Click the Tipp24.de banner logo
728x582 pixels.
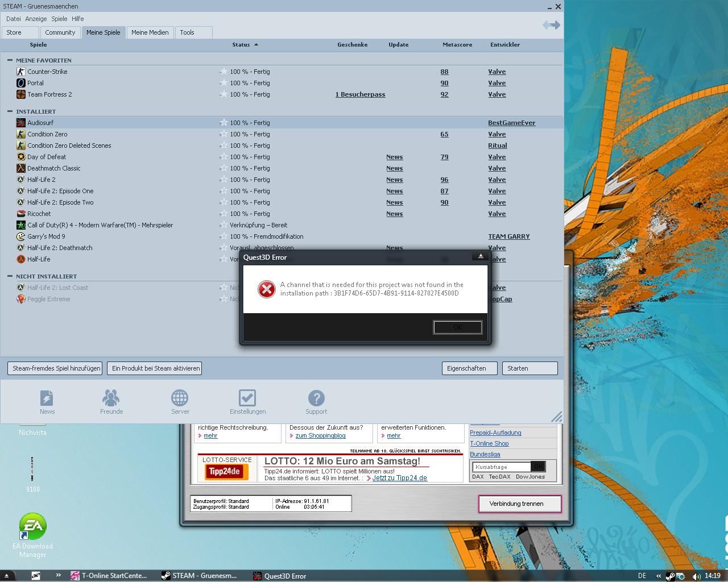tap(225, 472)
